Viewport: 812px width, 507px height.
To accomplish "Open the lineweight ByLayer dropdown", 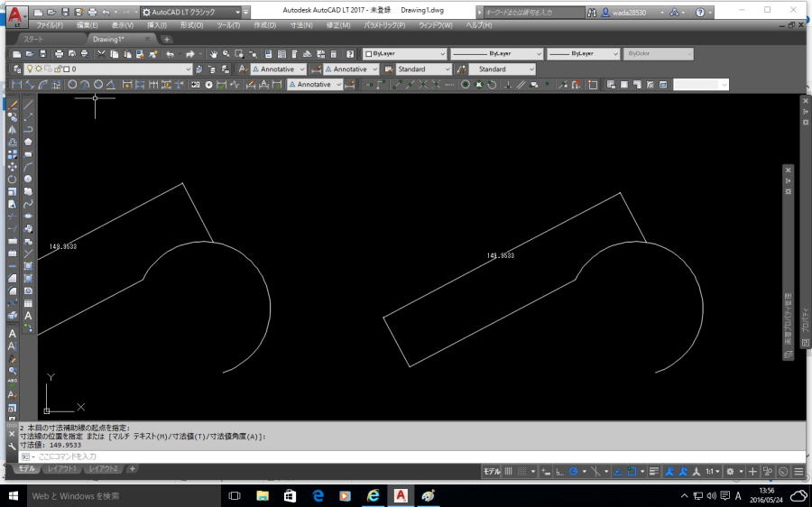I will 583,54.
